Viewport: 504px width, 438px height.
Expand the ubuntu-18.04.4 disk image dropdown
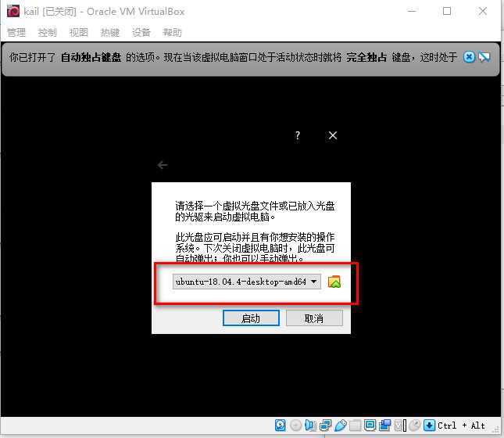pos(247,282)
